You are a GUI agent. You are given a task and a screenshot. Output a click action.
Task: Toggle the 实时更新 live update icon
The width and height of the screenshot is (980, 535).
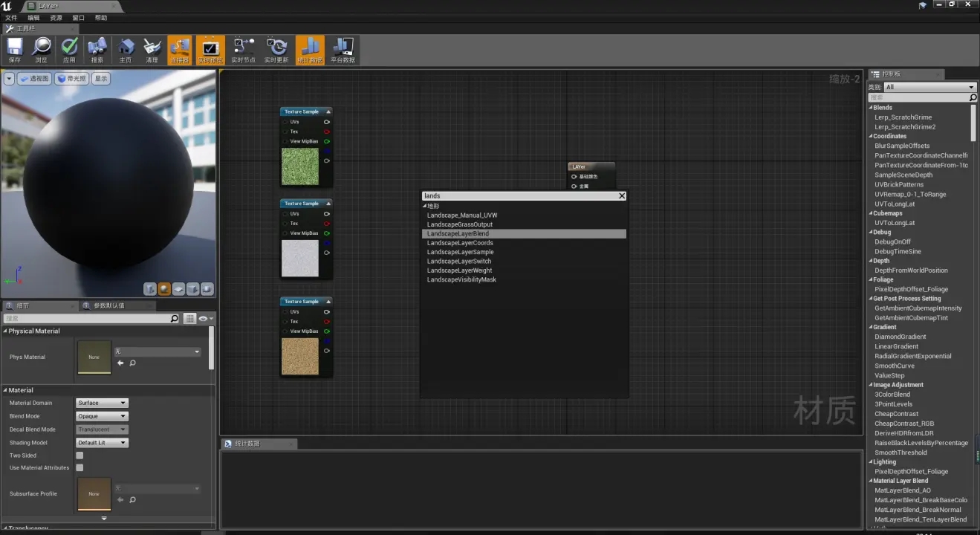point(276,50)
